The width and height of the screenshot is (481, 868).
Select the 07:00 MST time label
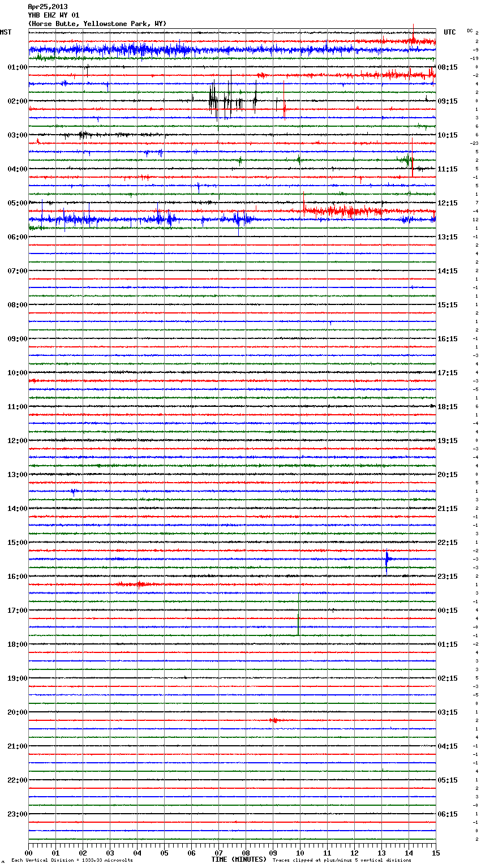tap(18, 271)
